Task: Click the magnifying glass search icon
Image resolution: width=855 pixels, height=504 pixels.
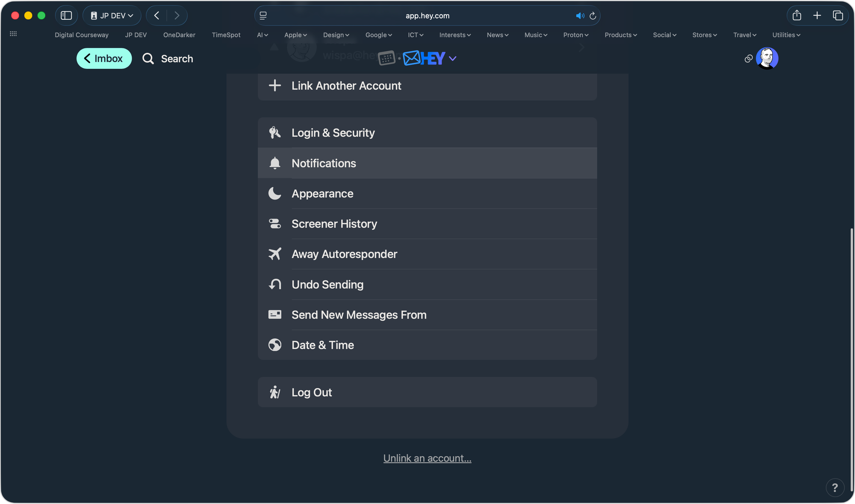Action: [148, 59]
